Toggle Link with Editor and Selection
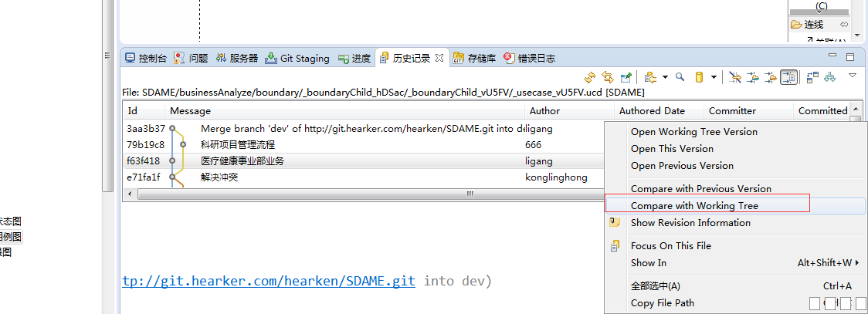Screen dimensions: 868x314 click(608, 77)
